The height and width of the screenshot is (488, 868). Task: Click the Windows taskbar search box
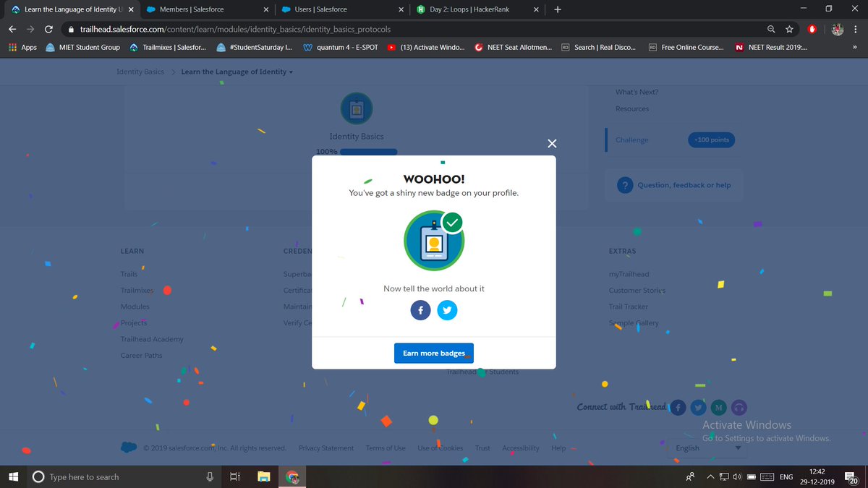(124, 476)
